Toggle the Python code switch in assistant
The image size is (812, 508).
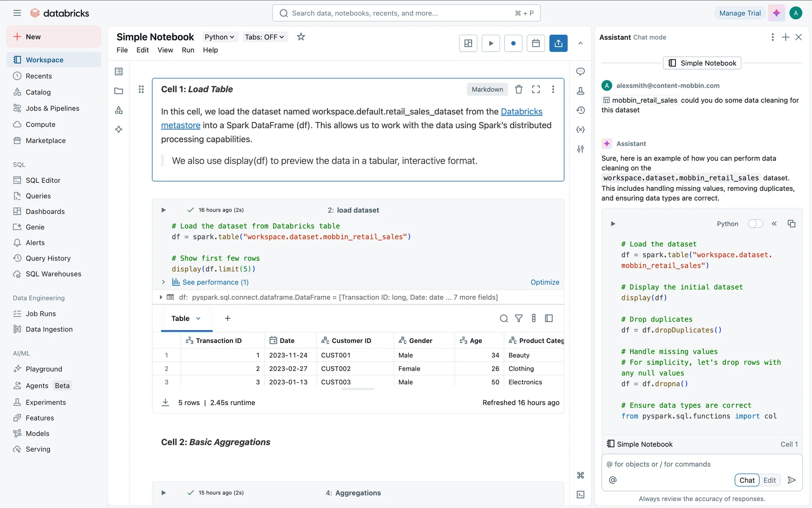coord(755,224)
